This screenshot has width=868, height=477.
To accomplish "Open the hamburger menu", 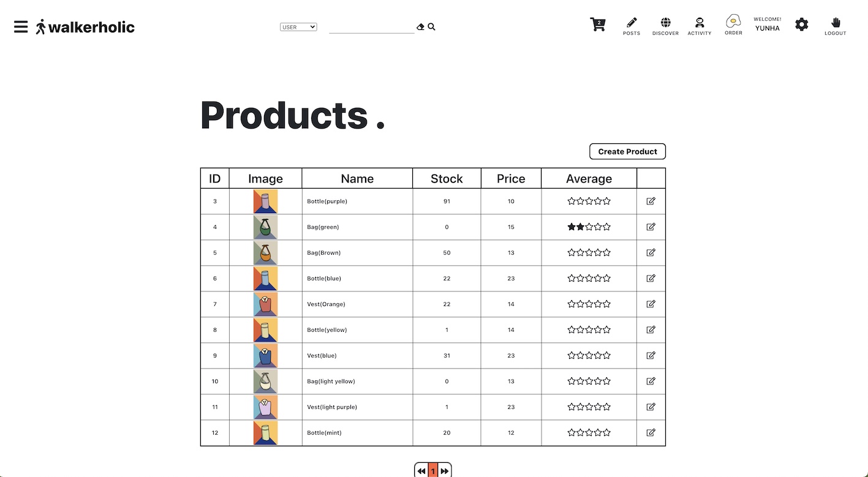I will [21, 27].
